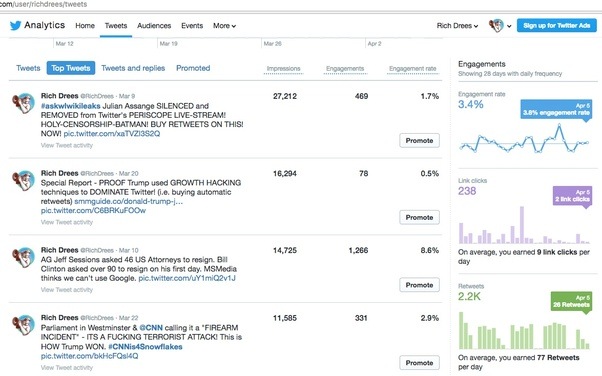Click the green Retweets bar chart
This screenshot has height=376, width=602.
(524, 330)
